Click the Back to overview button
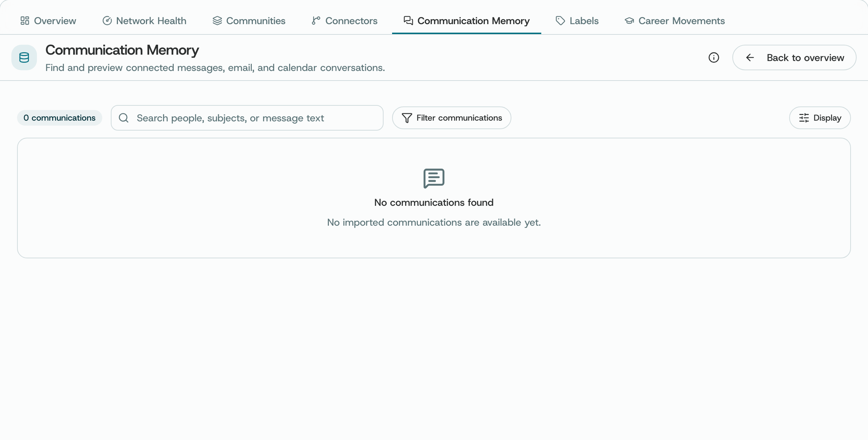 [794, 57]
